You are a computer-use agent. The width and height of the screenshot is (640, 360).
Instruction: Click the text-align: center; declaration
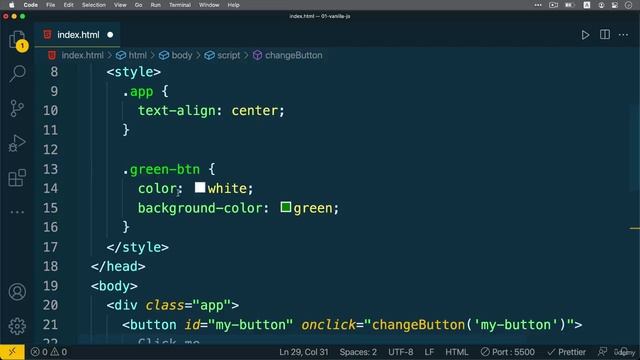(211, 111)
